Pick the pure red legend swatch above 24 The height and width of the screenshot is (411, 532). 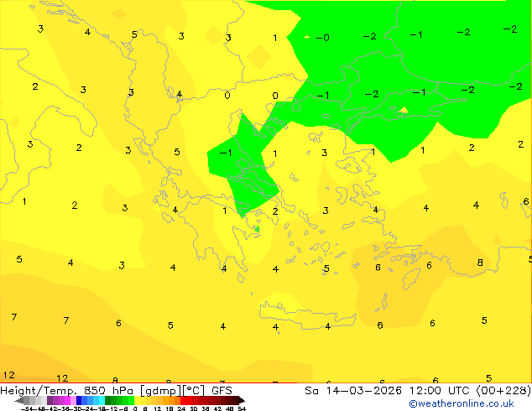[183, 400]
